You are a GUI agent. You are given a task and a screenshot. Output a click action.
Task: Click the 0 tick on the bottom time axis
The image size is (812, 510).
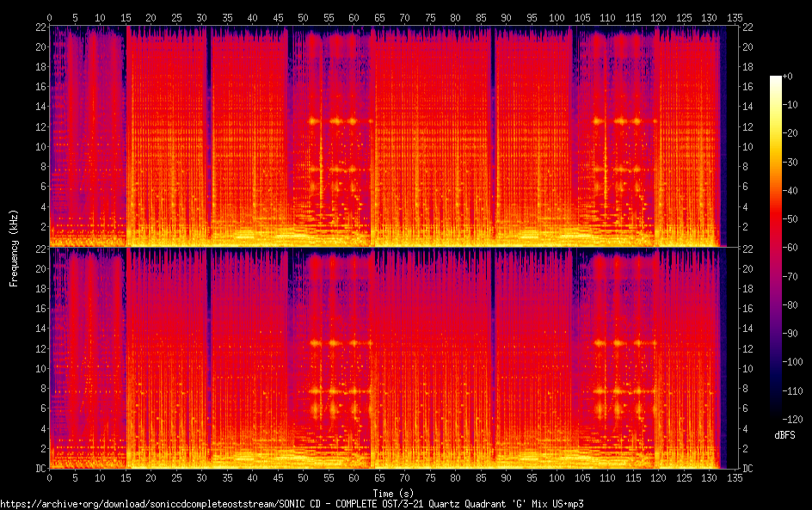[x=49, y=478]
